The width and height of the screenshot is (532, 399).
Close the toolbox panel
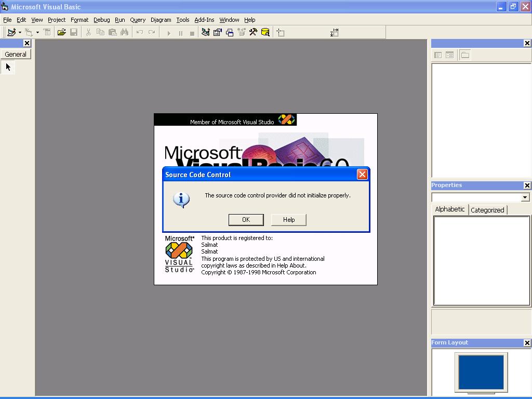pyautogui.click(x=27, y=43)
